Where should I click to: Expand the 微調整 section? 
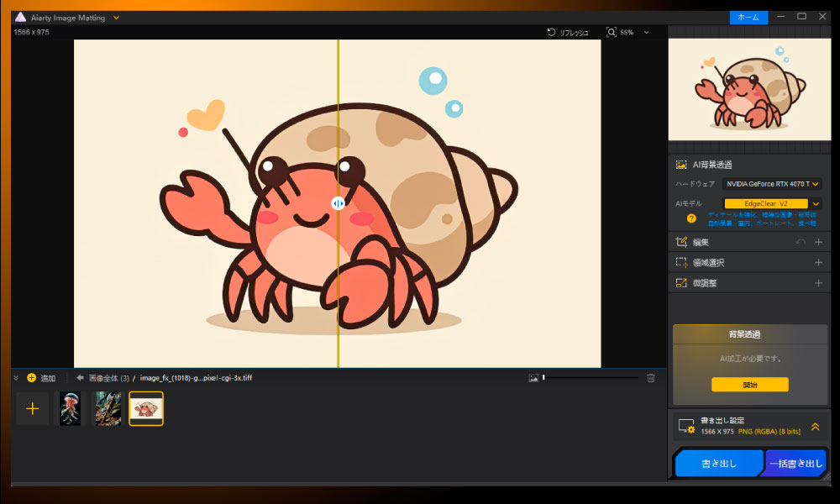click(x=819, y=283)
